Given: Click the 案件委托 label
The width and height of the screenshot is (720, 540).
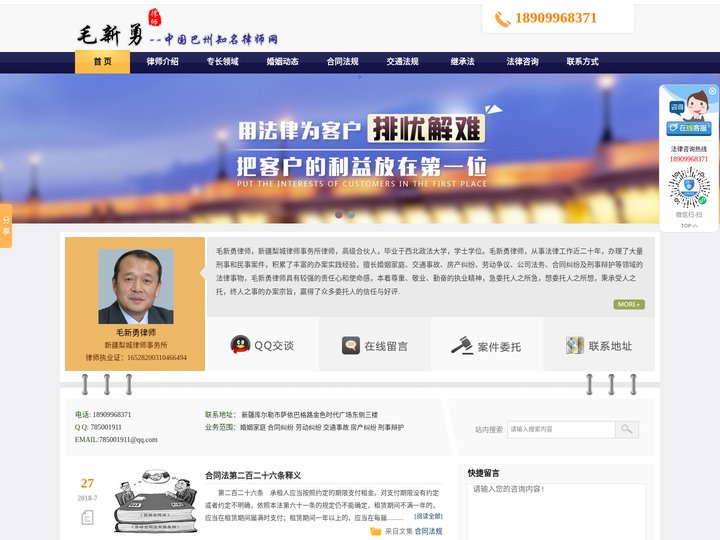Looking at the screenshot, I should click(499, 347).
